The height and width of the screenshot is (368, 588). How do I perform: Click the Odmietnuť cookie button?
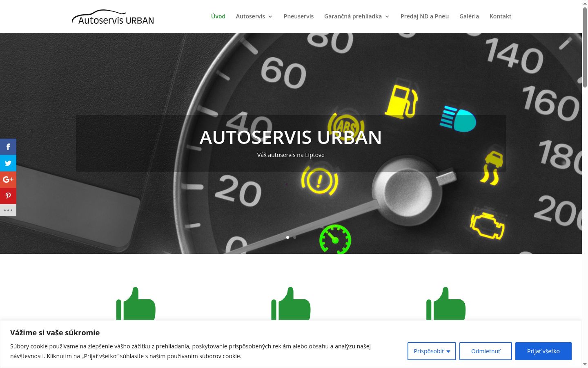[486, 351]
